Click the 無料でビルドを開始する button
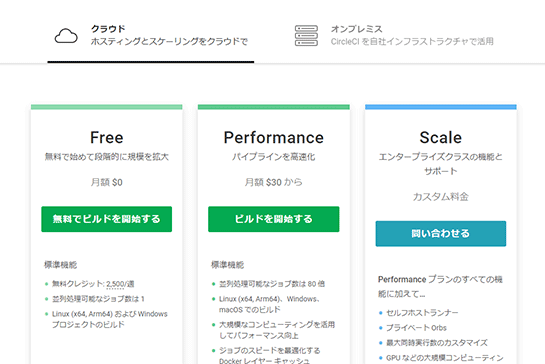 (106, 219)
